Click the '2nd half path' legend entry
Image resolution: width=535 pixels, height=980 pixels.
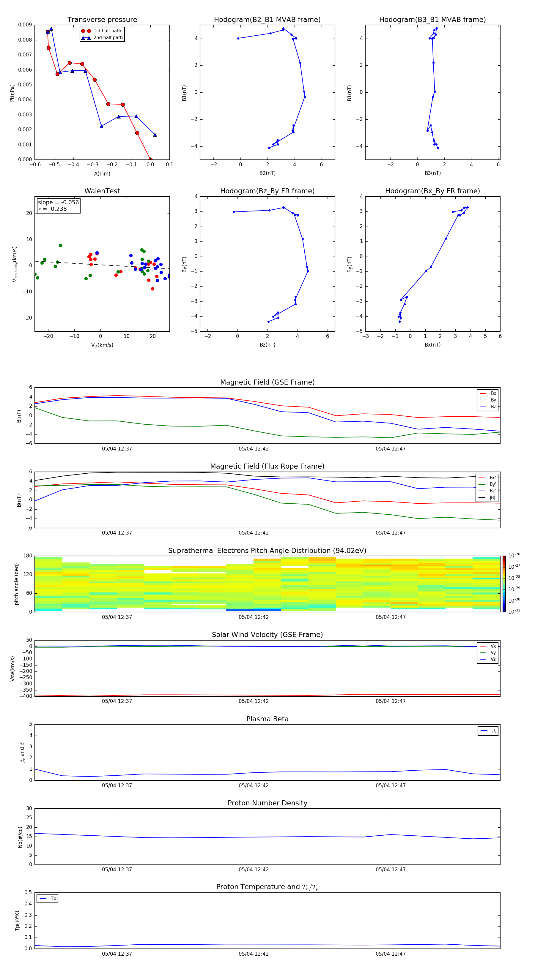tap(102, 38)
